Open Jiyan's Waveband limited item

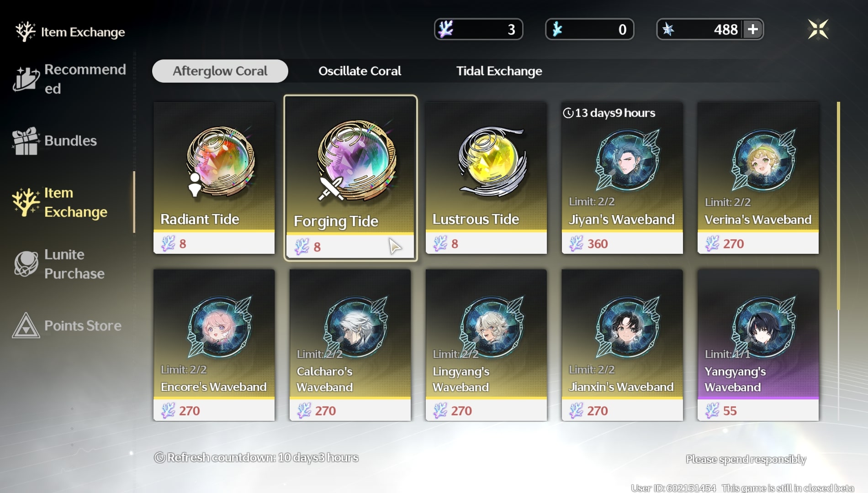point(622,178)
